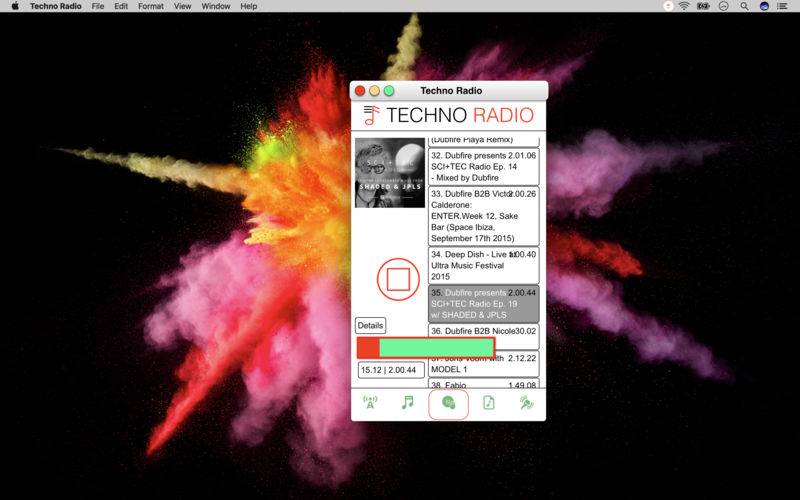Click the Wi-Fi status icon
Viewport: 800px width, 500px height.
pos(684,6)
